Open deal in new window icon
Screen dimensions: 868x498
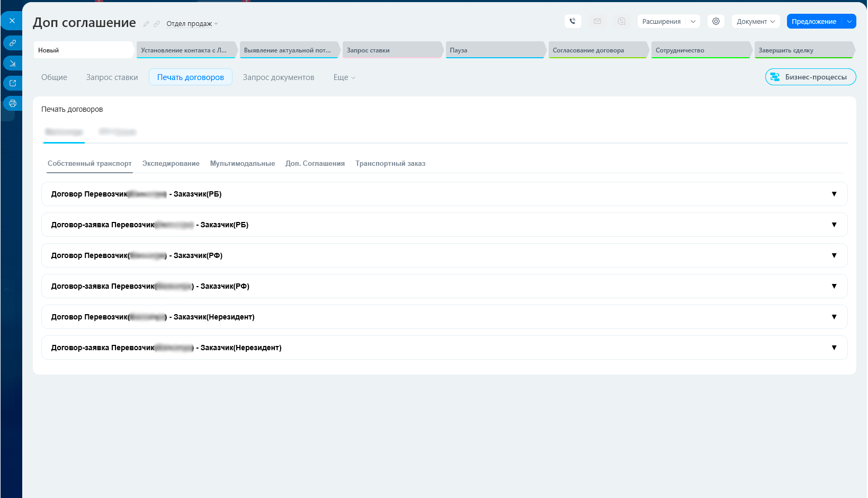click(13, 83)
